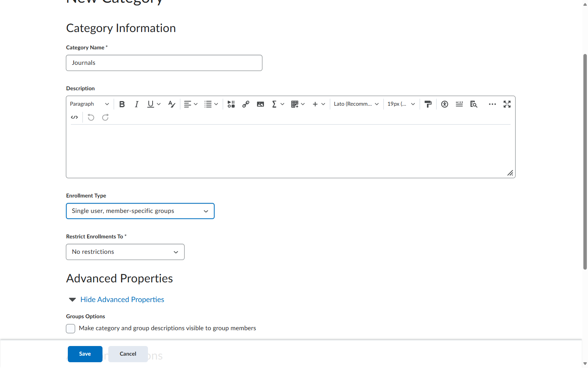Open the Insert Stuff tool
588x368 pixels.
pos(231,104)
